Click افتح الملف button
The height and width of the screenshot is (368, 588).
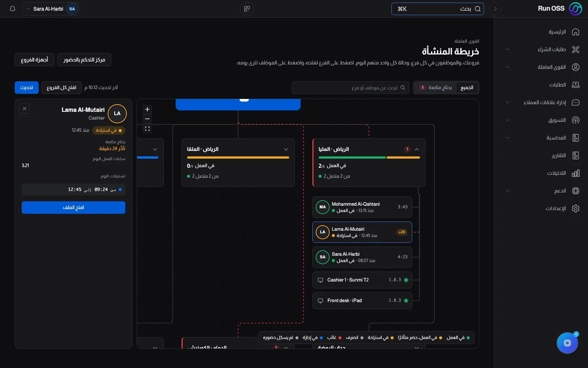click(73, 208)
